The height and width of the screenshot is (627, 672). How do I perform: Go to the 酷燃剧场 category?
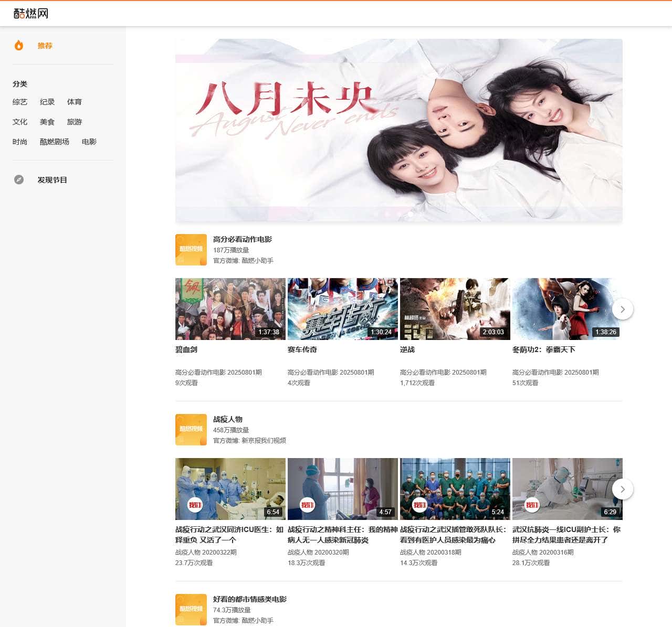coord(55,142)
